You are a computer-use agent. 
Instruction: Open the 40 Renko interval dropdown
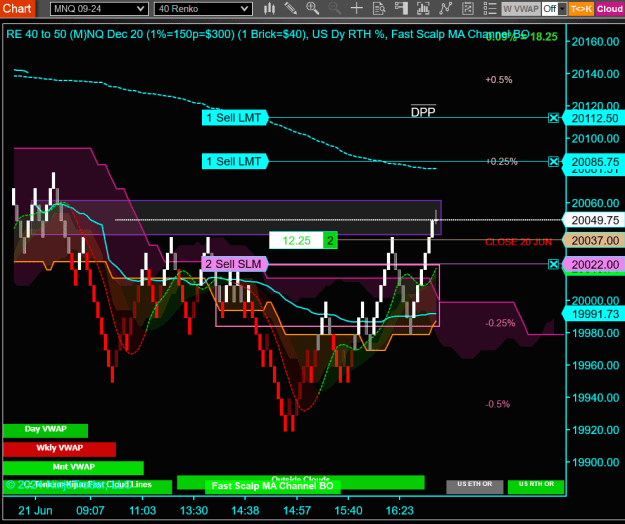pyautogui.click(x=203, y=9)
